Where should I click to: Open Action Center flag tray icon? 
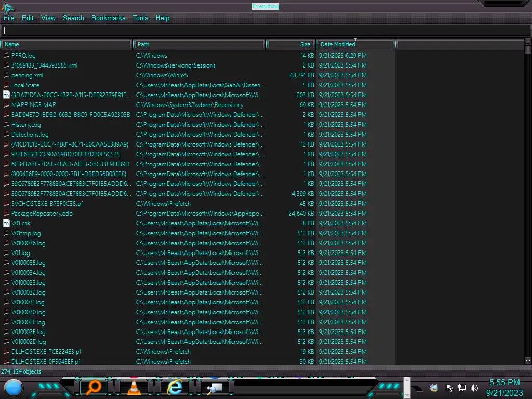point(449,388)
